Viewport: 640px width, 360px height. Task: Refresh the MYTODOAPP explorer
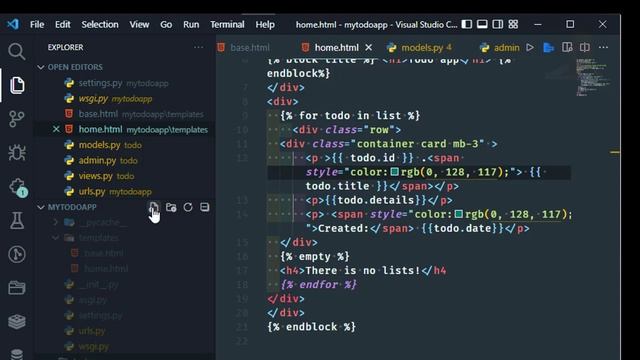point(188,207)
